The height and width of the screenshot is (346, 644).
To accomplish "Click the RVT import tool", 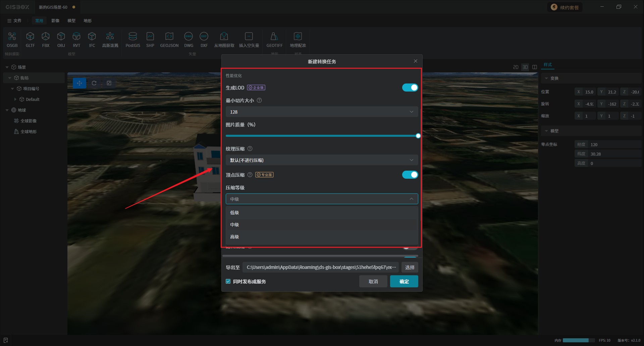I will (76, 37).
